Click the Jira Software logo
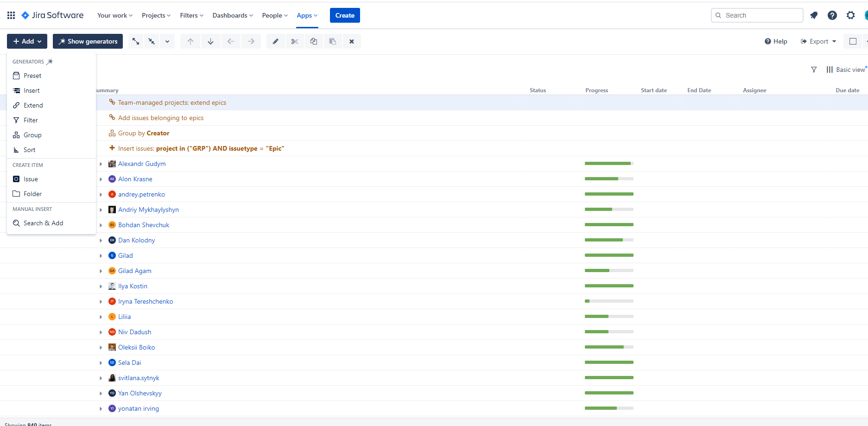 point(53,15)
